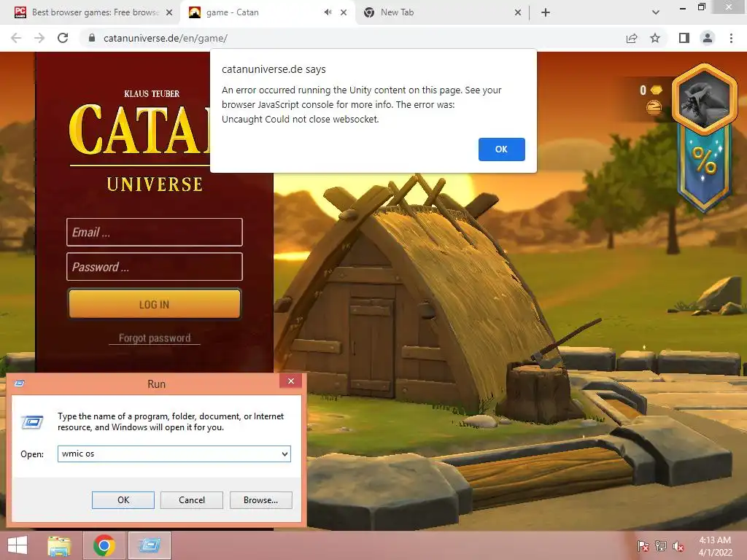Click the gold coin balance icon

click(x=656, y=90)
